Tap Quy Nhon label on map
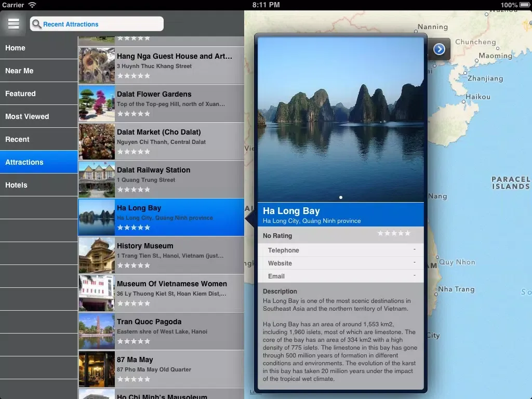The image size is (532, 399). click(x=457, y=262)
